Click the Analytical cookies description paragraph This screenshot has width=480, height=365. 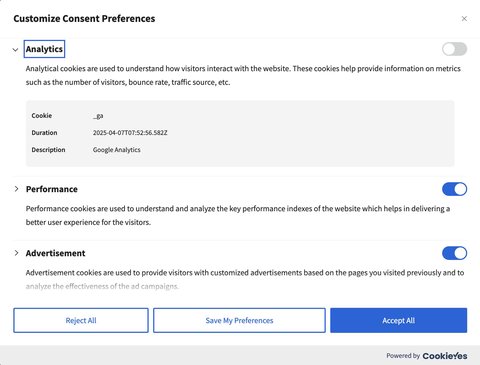point(243,75)
